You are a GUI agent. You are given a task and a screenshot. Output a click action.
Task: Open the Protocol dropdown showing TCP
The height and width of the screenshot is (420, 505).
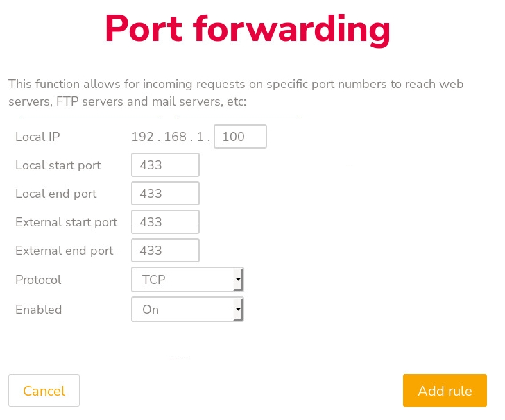pyautogui.click(x=183, y=280)
